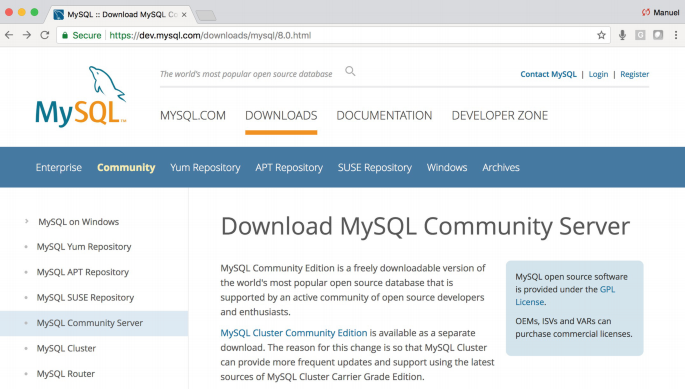Open a new blank browser tab
This screenshot has width=685, height=389.
(x=206, y=16)
